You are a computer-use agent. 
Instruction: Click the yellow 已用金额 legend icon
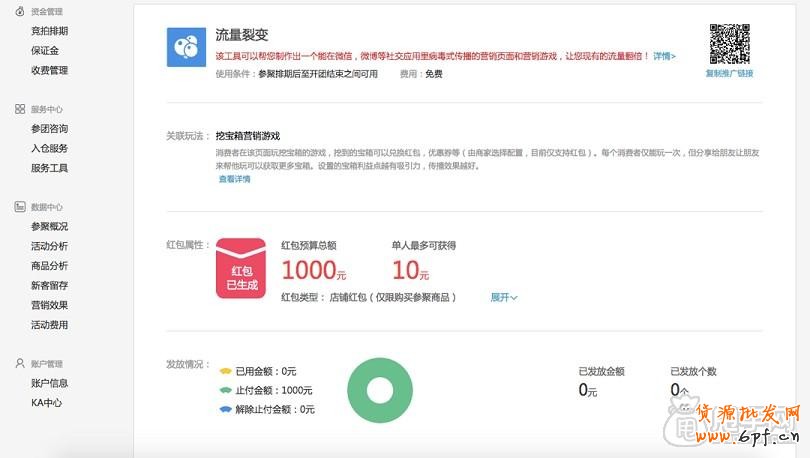[225, 371]
